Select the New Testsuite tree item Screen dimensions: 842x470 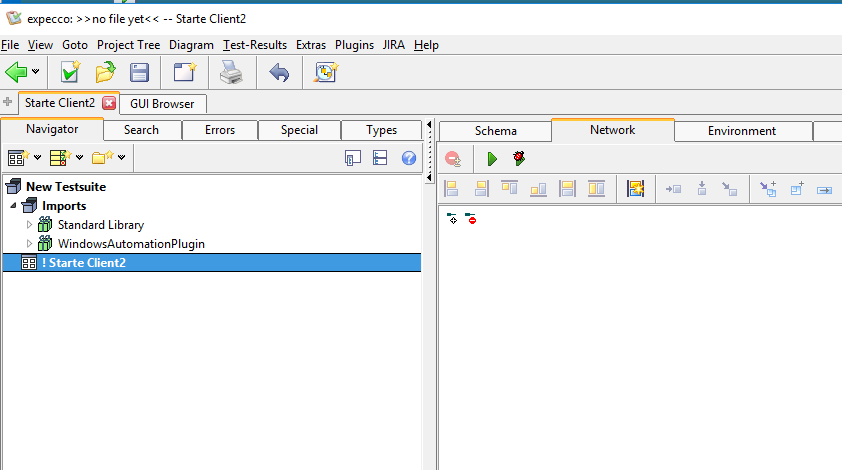(x=65, y=187)
